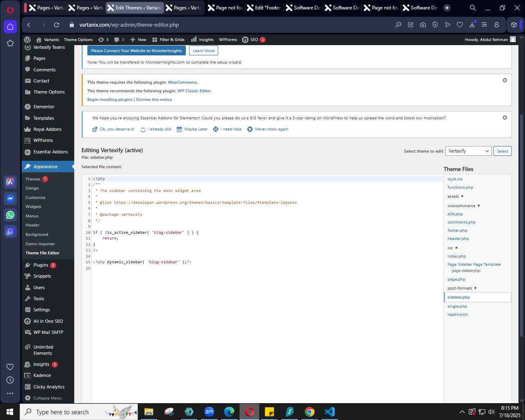Open Opera home speed dial icon
This screenshot has height=420, width=525.
(10, 27)
